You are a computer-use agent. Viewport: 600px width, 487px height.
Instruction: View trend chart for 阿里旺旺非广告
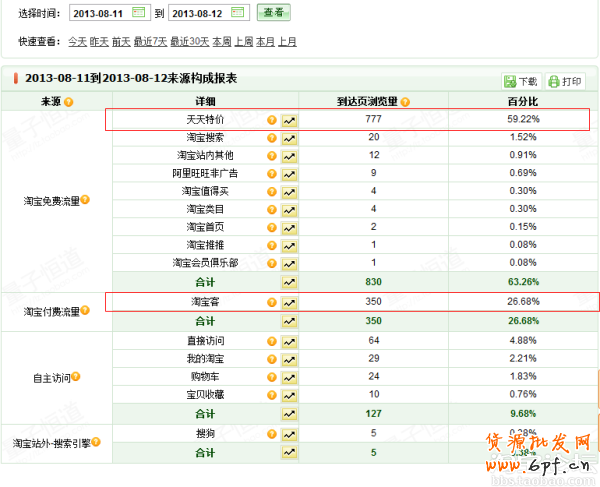coord(289,174)
